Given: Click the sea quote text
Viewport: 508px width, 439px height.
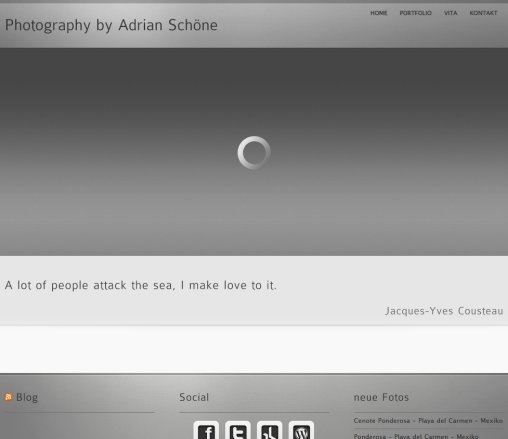Looking at the screenshot, I should (x=141, y=285).
